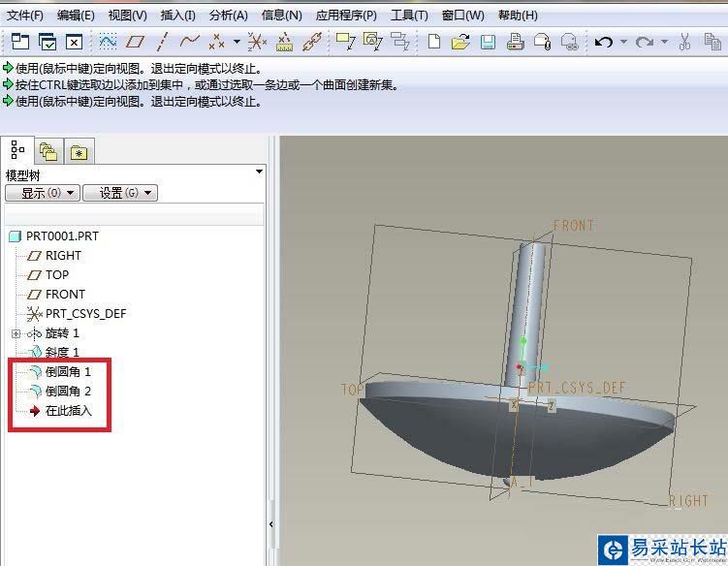Image resolution: width=728 pixels, height=566 pixels.
Task: Open the 窗口(W) menu
Action: [463, 16]
